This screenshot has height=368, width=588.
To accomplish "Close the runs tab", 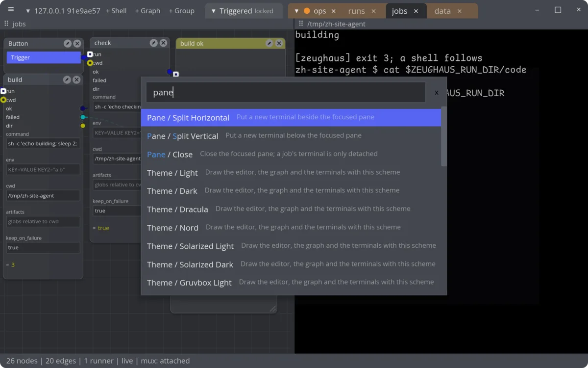I will (373, 11).
